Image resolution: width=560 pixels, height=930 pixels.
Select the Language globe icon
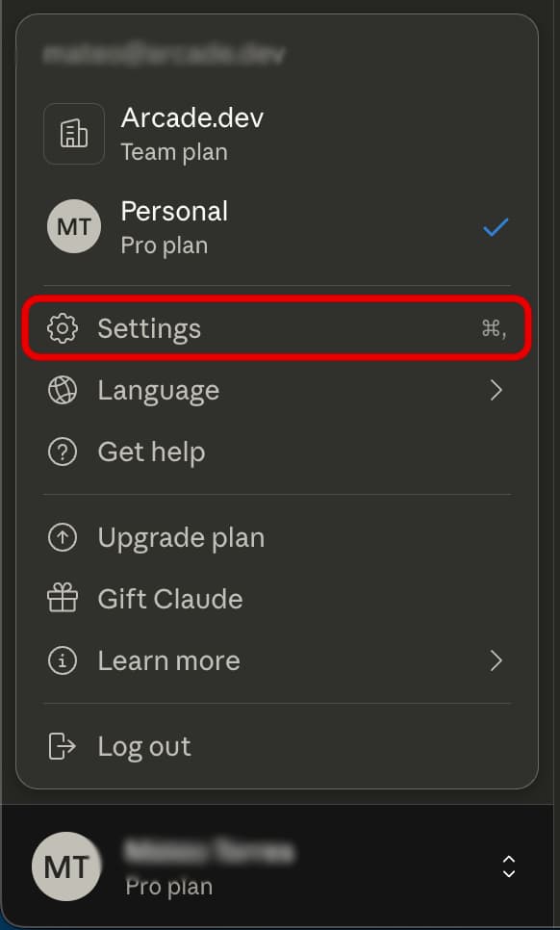pyautogui.click(x=63, y=390)
